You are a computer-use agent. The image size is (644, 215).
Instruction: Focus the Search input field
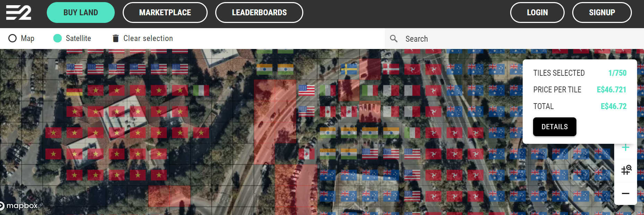(514, 39)
